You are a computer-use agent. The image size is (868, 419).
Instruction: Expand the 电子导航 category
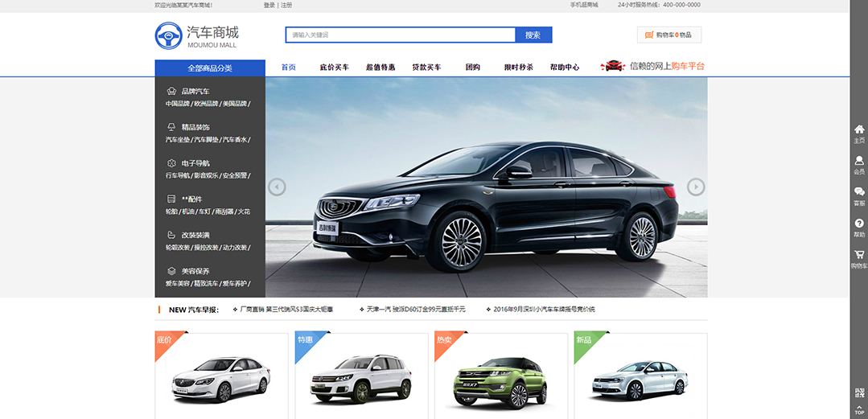point(195,163)
